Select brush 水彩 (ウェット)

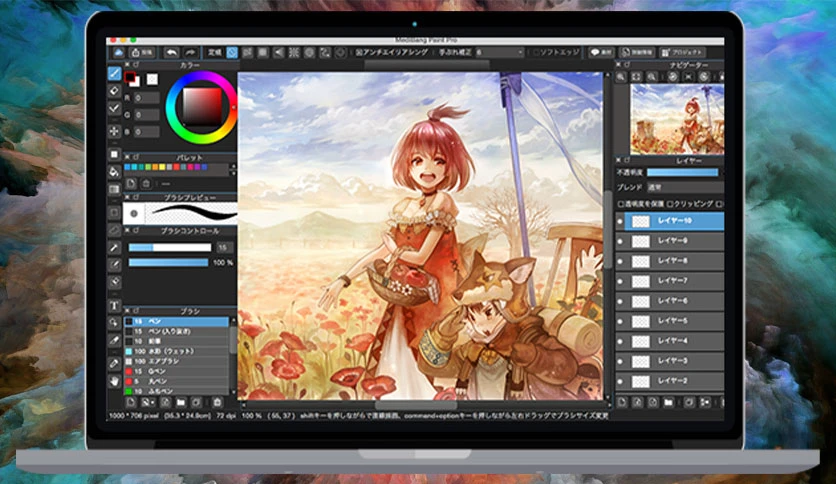tap(177, 351)
